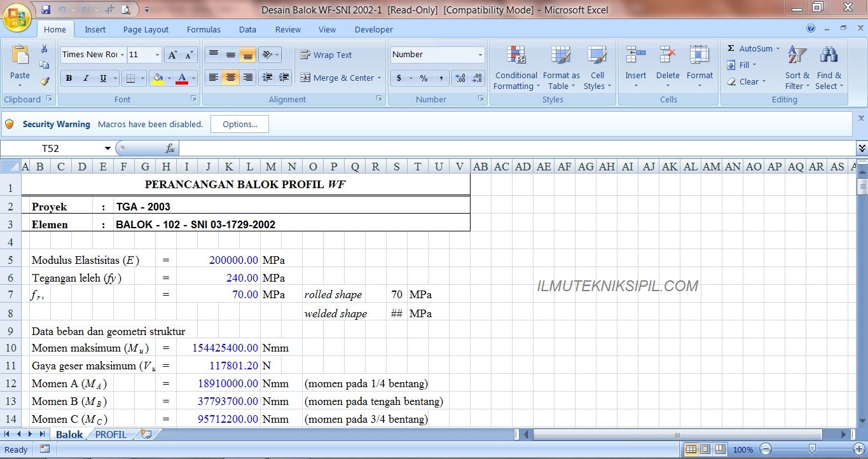The height and width of the screenshot is (459, 868).
Task: Click Insert Function fx button
Action: click(170, 148)
